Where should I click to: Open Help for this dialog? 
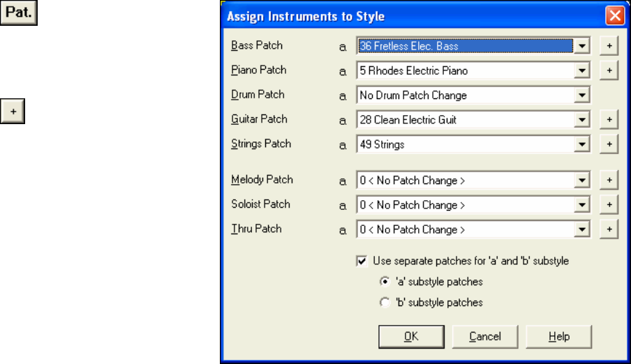click(x=559, y=337)
